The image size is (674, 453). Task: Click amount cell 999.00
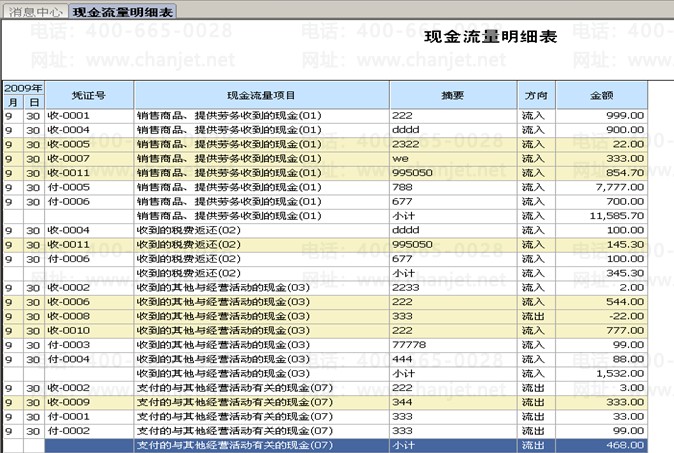click(x=601, y=116)
